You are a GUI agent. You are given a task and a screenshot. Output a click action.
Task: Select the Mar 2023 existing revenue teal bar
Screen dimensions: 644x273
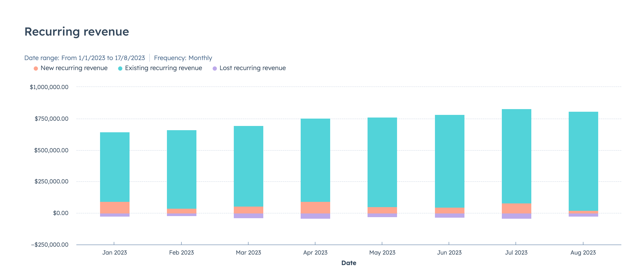[249, 166]
